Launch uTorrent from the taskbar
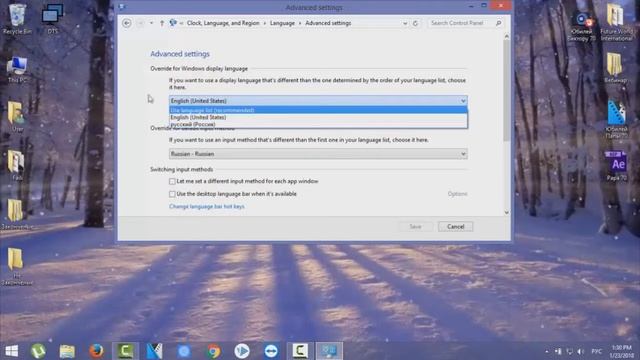The image size is (640, 360). pos(38,351)
